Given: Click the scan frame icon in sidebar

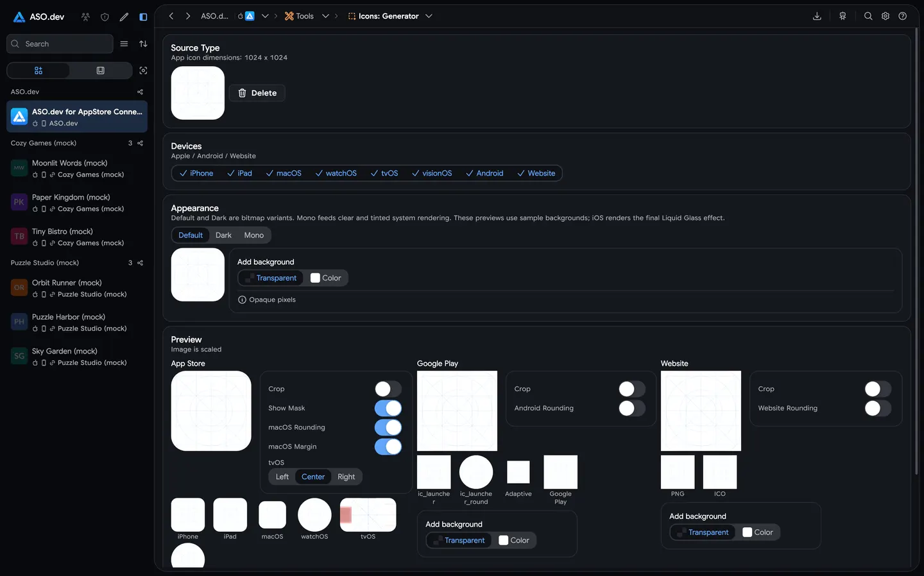Looking at the screenshot, I should [x=143, y=71].
